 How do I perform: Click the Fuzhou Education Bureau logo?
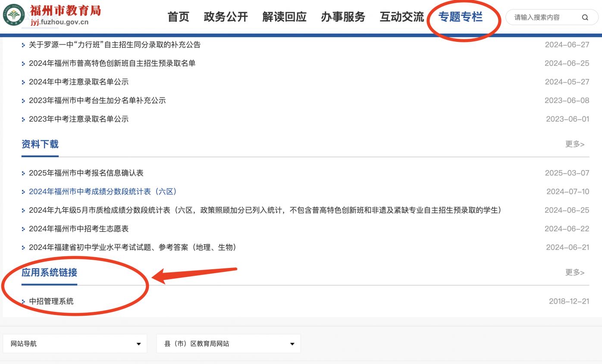pos(14,15)
